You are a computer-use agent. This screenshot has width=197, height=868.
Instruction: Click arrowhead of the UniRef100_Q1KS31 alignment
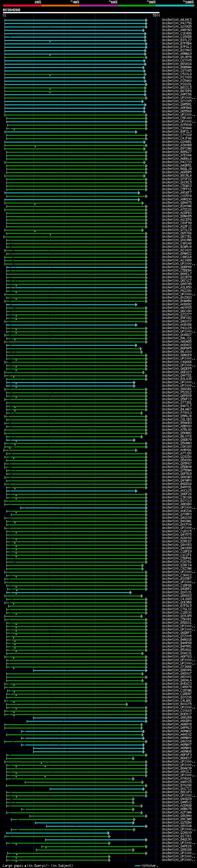point(131,592)
